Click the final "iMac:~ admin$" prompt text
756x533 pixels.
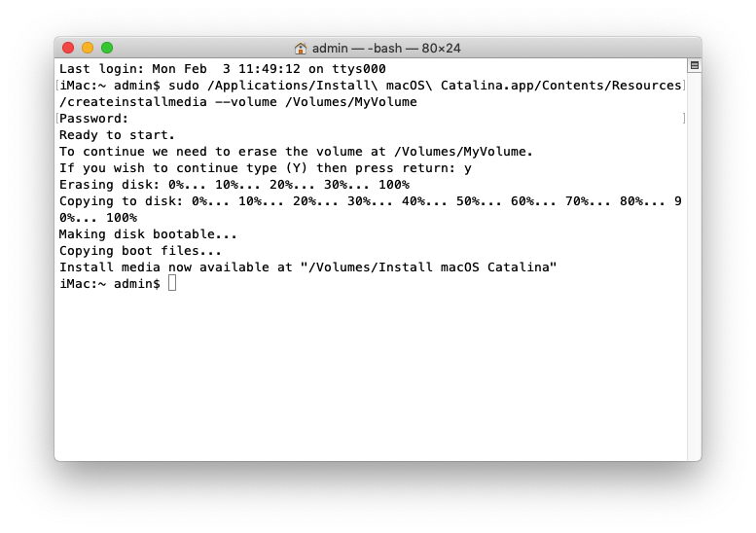(x=109, y=284)
